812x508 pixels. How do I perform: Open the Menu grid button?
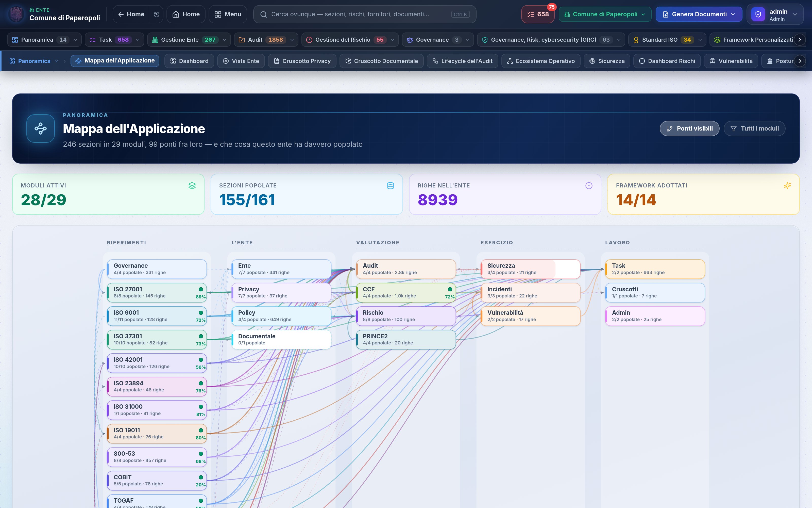pos(228,14)
